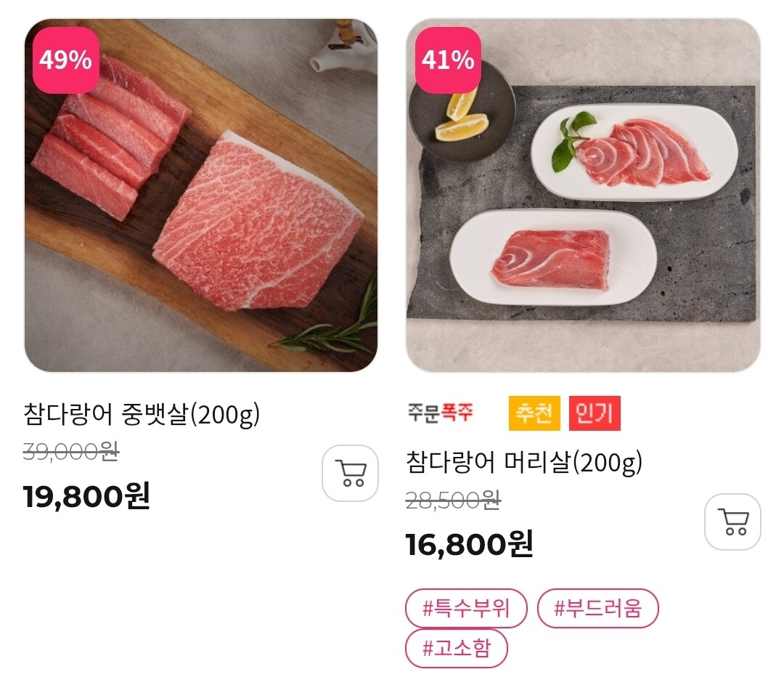784x693 pixels.
Task: Tap the 41% discount badge
Action: pos(447,60)
